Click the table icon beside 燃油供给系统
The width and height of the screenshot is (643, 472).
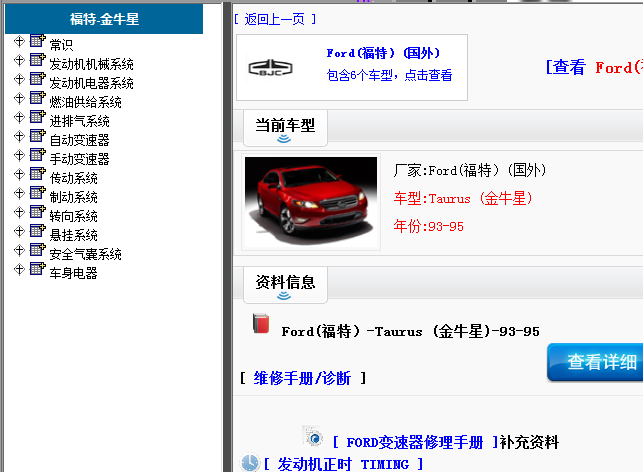tap(38, 98)
